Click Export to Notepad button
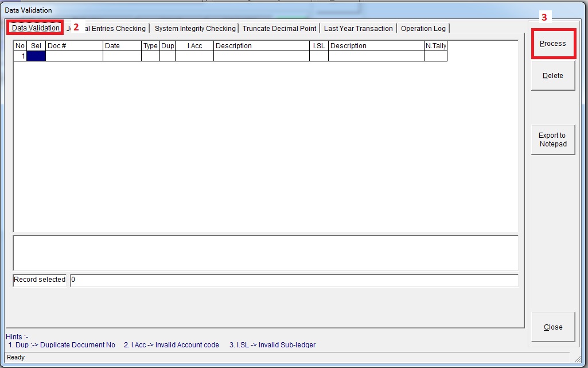This screenshot has height=368, width=588. 553,140
